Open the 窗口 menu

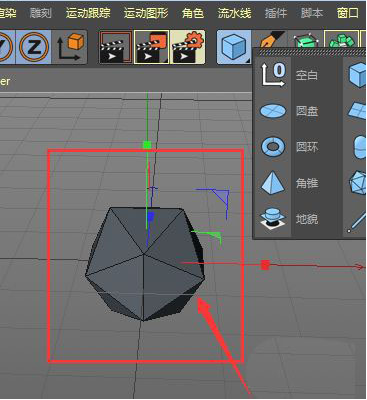point(348,13)
